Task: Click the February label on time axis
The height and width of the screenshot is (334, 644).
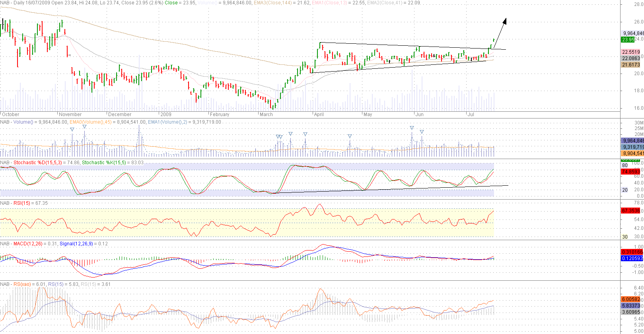Action: pos(220,115)
